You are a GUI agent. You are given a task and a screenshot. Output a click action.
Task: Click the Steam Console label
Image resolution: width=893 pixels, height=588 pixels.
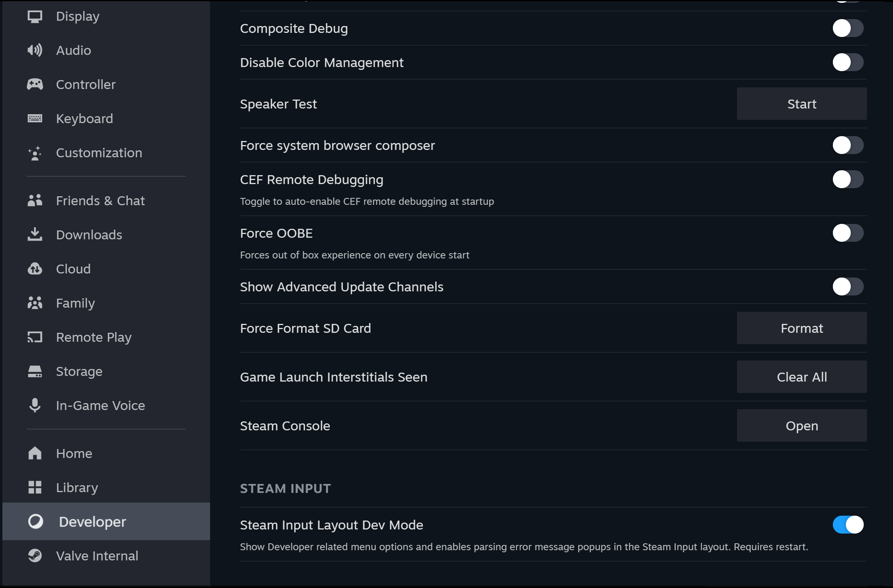[x=285, y=426]
